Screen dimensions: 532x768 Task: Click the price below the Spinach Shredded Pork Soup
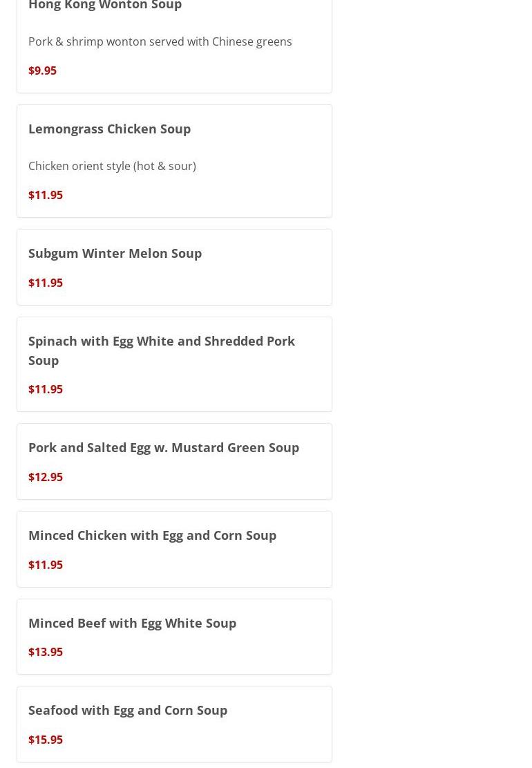point(46,389)
